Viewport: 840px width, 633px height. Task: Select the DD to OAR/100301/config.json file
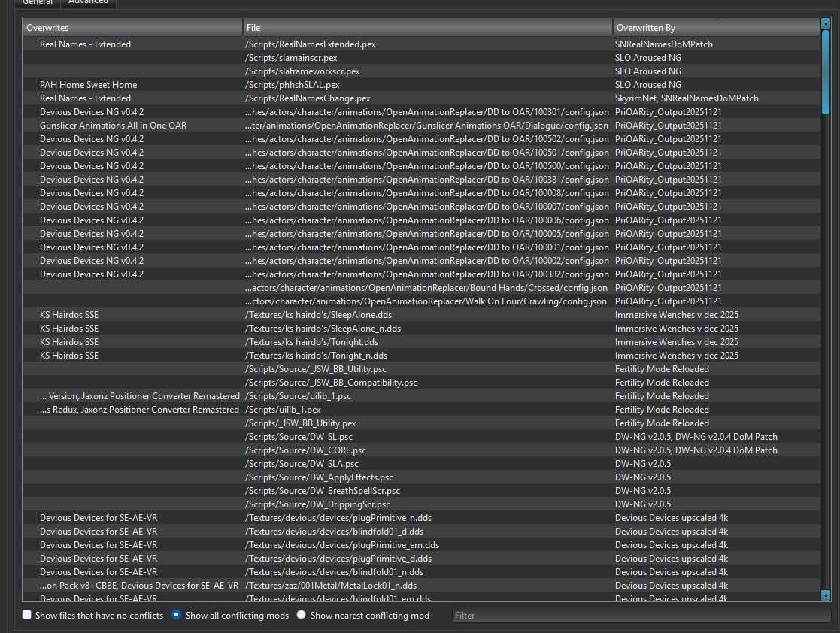[427, 112]
